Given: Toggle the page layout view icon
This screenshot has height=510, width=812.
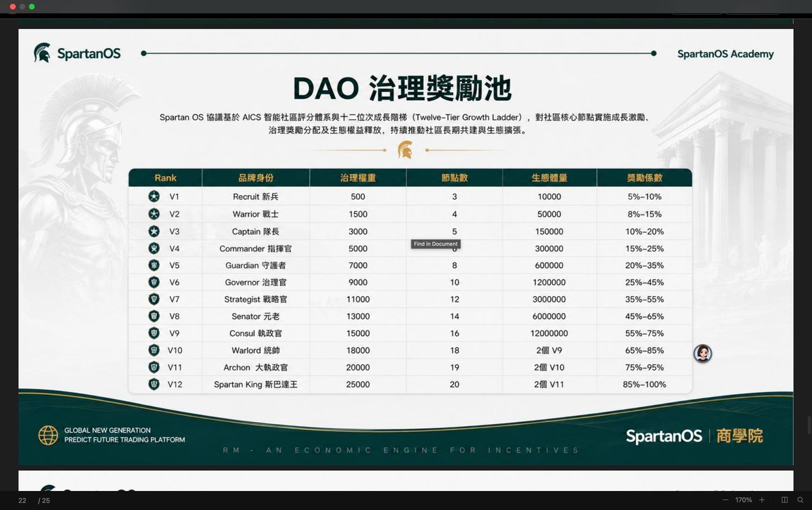Looking at the screenshot, I should (785, 500).
